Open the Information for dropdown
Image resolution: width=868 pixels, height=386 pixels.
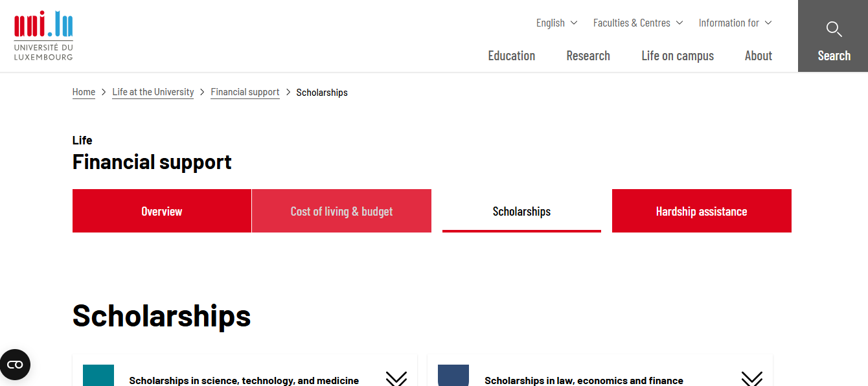coord(734,23)
